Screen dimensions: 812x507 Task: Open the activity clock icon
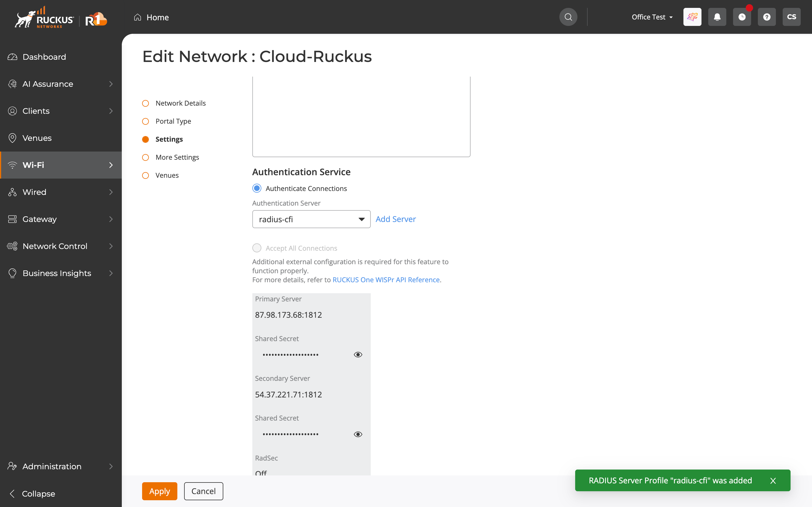pyautogui.click(x=742, y=17)
